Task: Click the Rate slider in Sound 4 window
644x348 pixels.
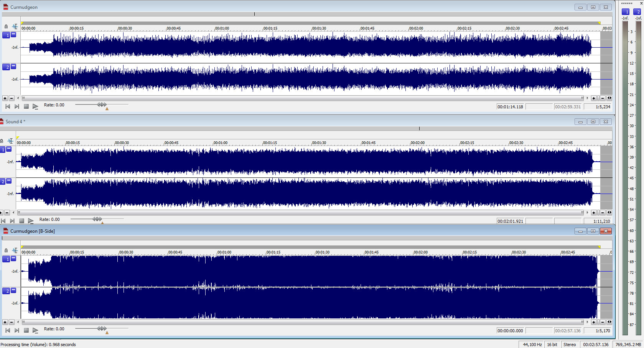Action: [97, 219]
